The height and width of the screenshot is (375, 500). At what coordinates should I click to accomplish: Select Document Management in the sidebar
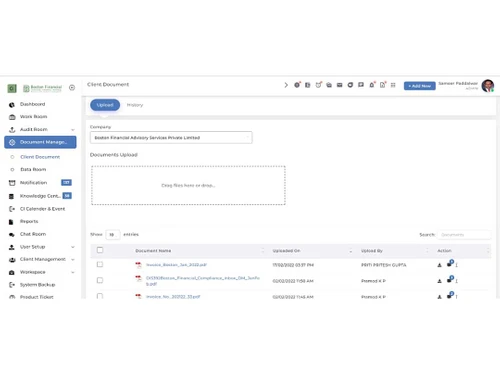pos(40,142)
